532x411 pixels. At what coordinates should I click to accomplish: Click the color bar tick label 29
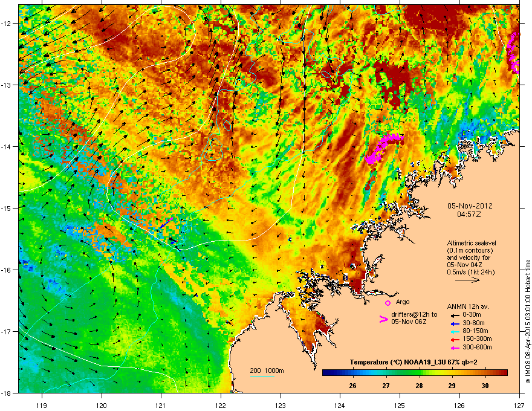coord(452,386)
